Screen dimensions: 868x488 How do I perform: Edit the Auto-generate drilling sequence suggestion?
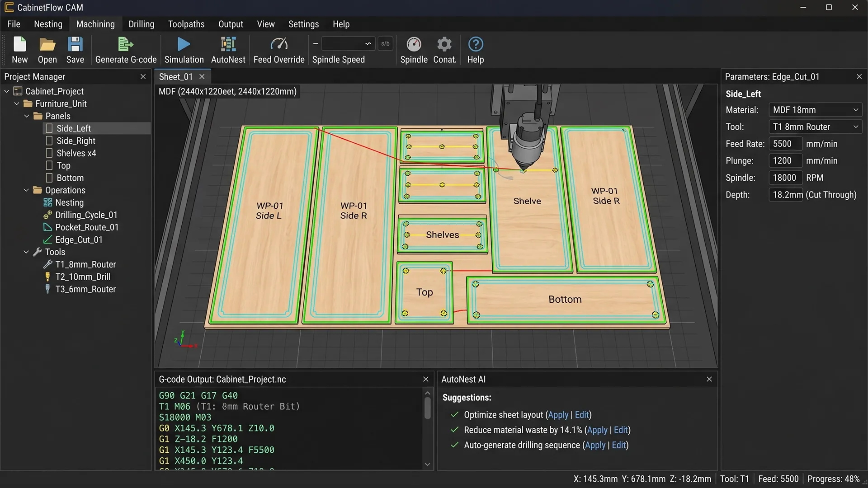618,445
